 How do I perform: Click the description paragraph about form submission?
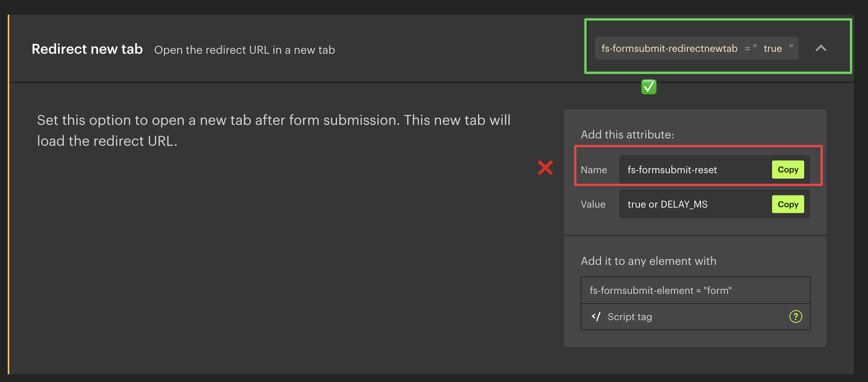pyautogui.click(x=273, y=130)
